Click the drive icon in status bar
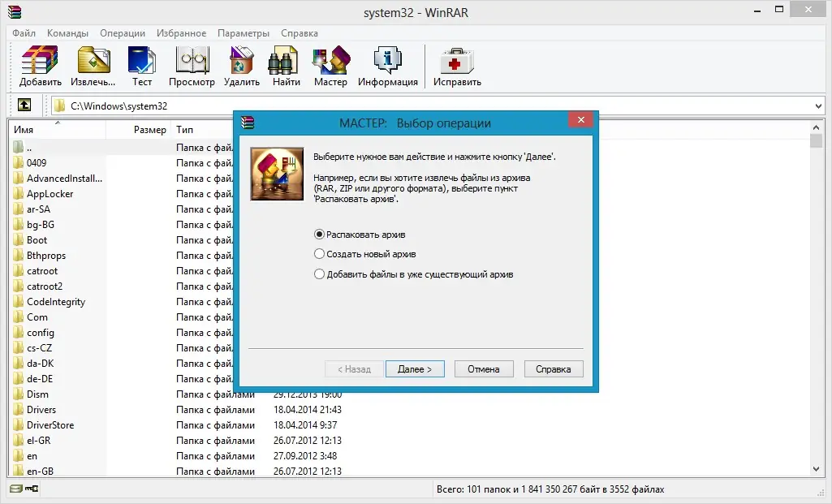 coord(16,489)
